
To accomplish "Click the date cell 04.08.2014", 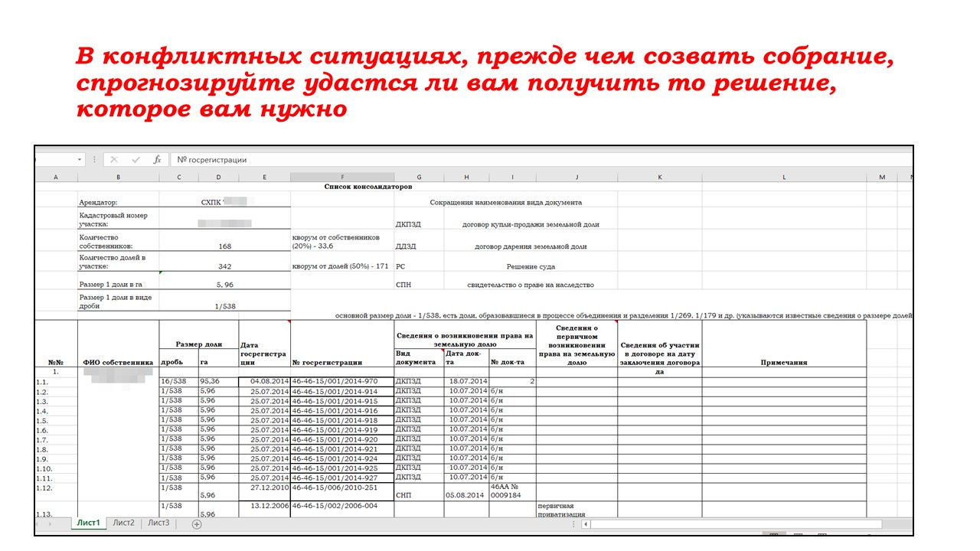I will (x=264, y=381).
